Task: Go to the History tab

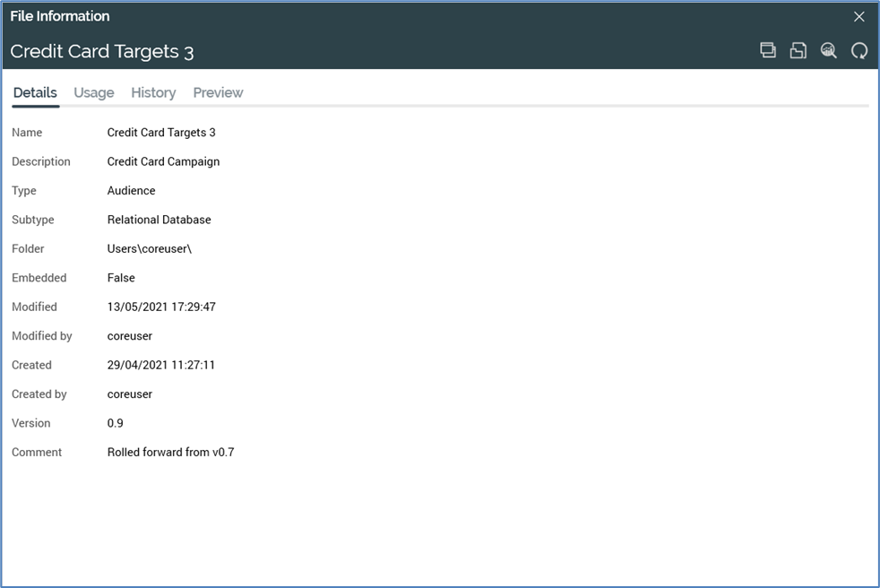Action: point(153,92)
